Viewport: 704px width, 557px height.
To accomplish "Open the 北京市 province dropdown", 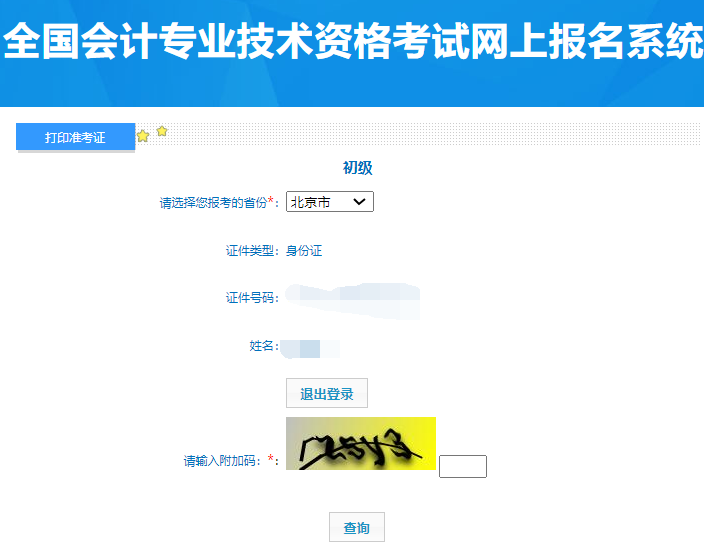I will 330,202.
